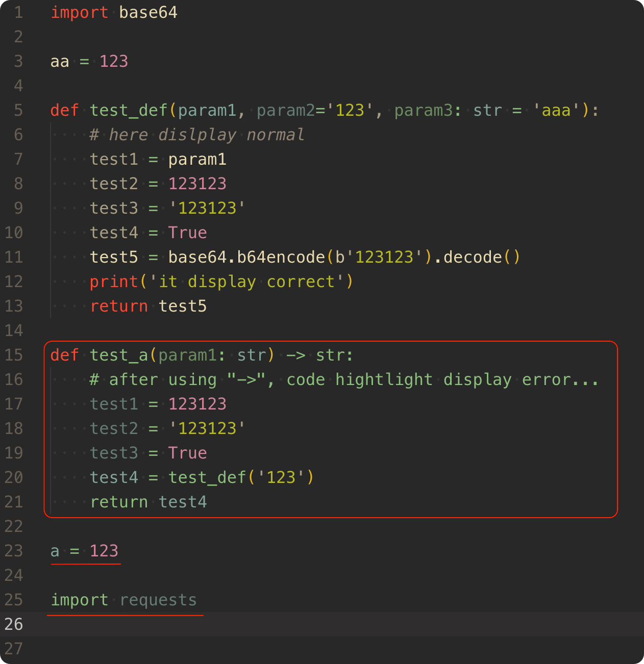The width and height of the screenshot is (644, 664).
Task: Click number 123123 on line 8
Action: pyautogui.click(x=197, y=184)
